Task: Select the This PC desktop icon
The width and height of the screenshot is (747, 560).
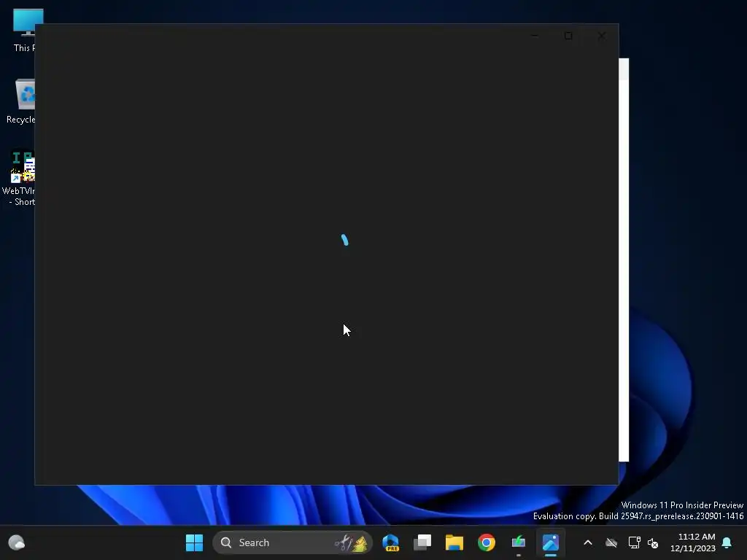Action: (23, 31)
